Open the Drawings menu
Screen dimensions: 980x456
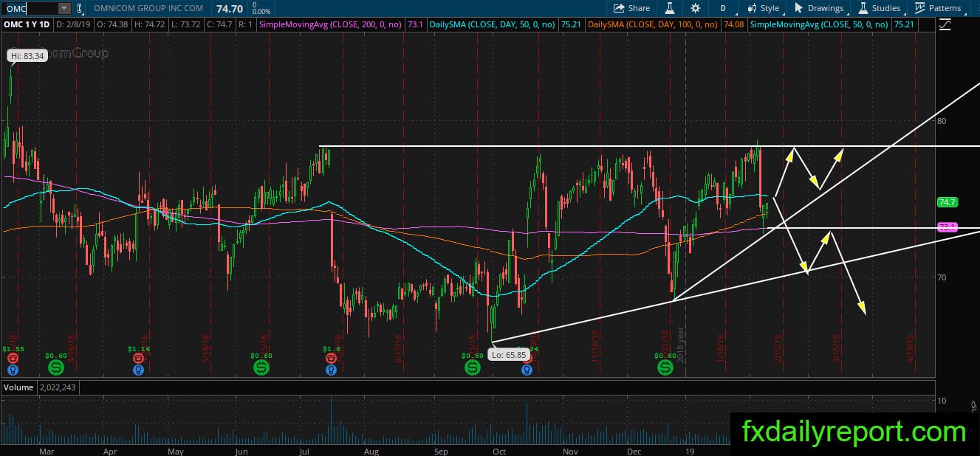pos(819,8)
